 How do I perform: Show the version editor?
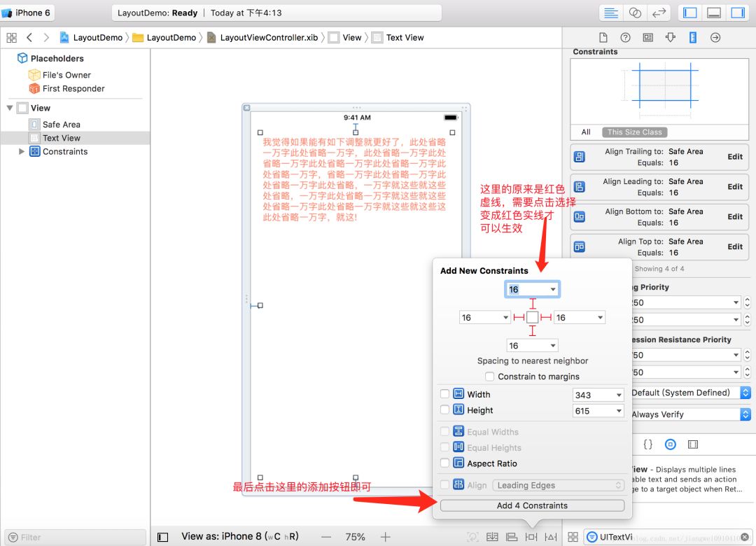pos(659,13)
